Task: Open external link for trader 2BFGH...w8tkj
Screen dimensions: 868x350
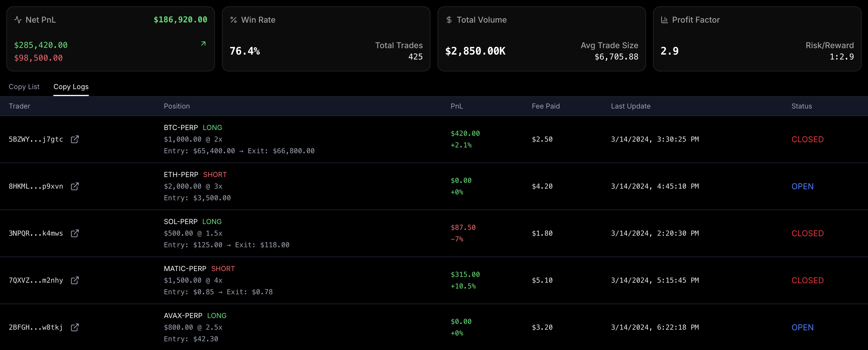Action: click(75, 327)
